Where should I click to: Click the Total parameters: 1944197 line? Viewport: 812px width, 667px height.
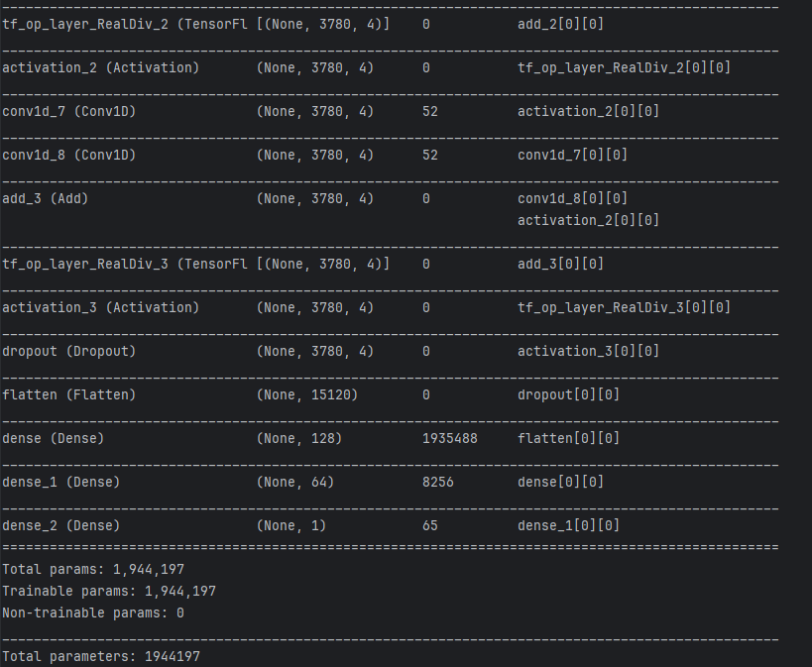[99, 656]
